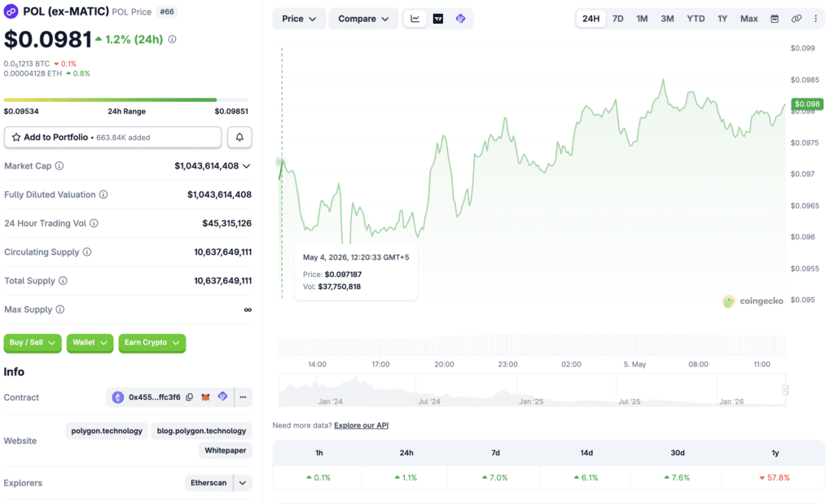The width and height of the screenshot is (834, 504).
Task: Open the Earn Crypto dropdown
Action: click(152, 343)
